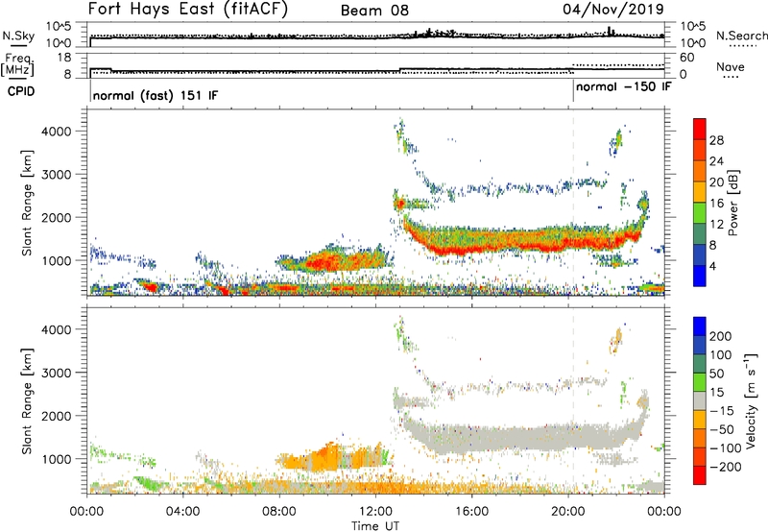
Task: Click the '60' Nave axis tick label
Action: [x=687, y=58]
